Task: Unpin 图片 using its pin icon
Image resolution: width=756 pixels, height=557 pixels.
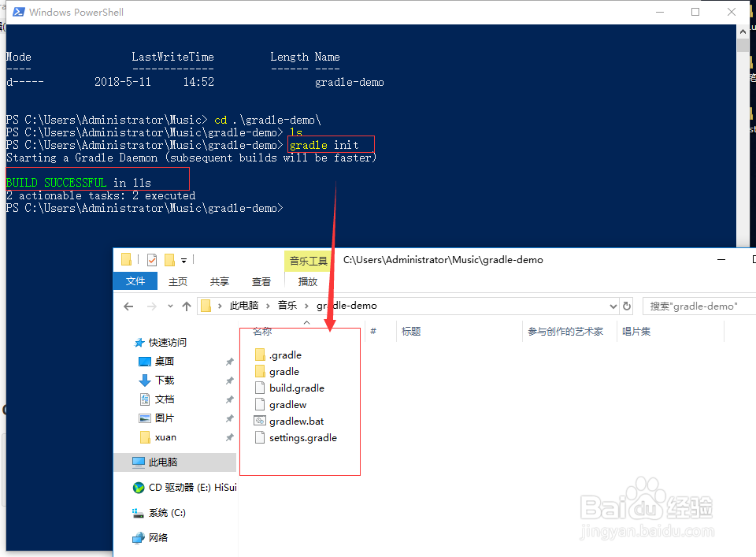Action: (x=229, y=418)
